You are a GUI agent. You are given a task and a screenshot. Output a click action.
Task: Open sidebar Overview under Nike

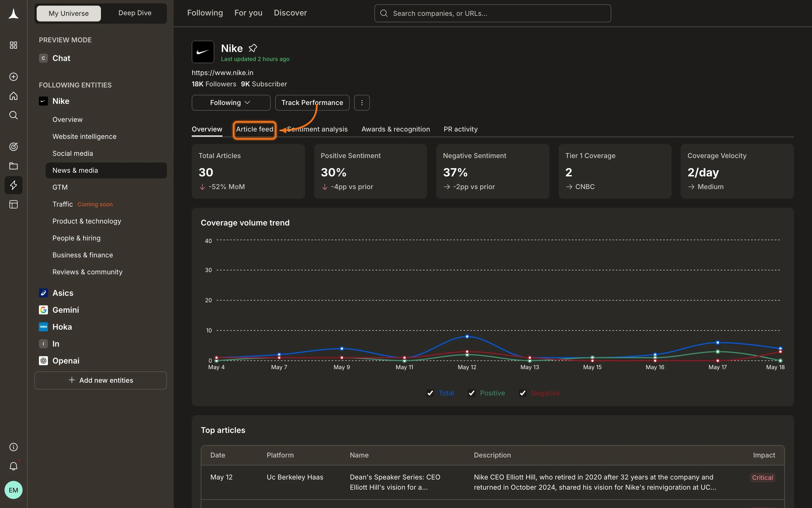pyautogui.click(x=67, y=120)
